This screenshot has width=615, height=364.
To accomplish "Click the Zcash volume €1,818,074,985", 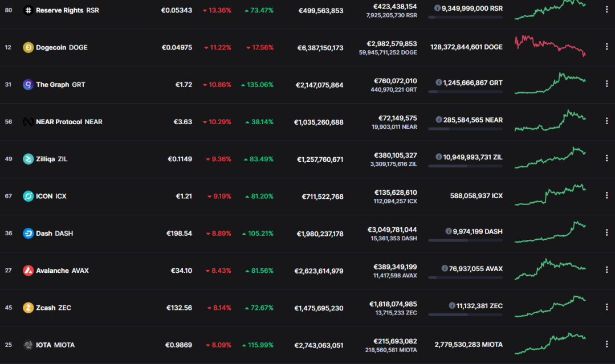I will 393,304.
